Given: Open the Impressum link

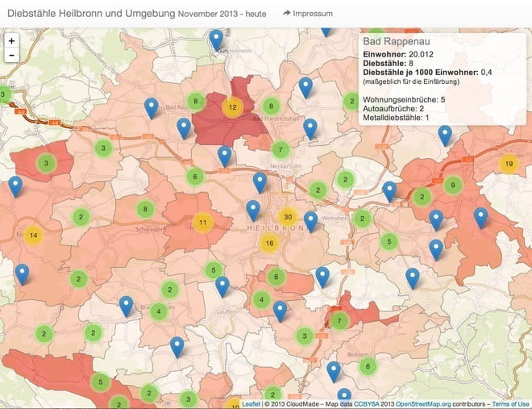Looking at the screenshot, I should 308,14.
